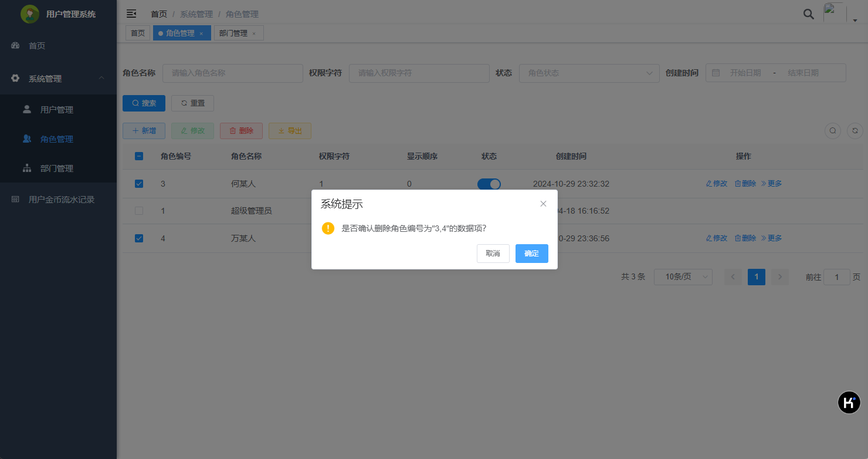This screenshot has height=459, width=868.
Task: Click 修改 in the 何某人 row
Action: [717, 184]
